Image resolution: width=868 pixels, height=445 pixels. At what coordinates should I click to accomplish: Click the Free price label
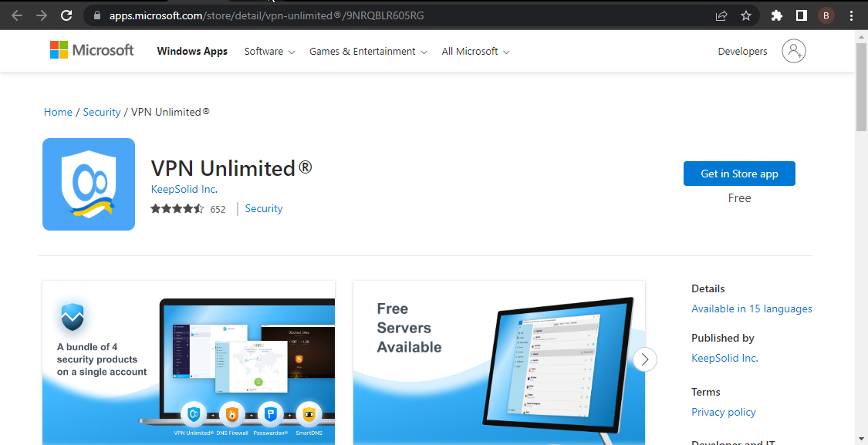740,198
